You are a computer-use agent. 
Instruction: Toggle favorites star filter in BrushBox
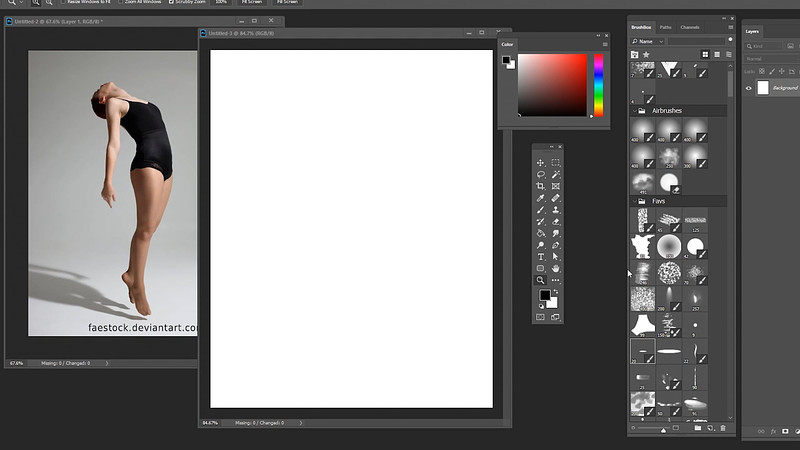coord(646,55)
